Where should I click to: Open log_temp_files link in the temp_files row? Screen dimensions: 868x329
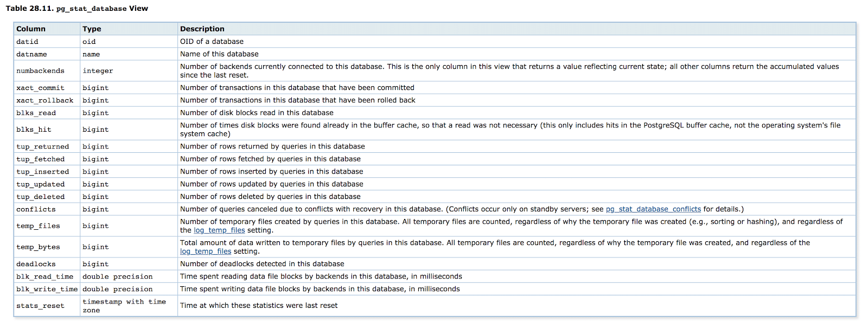click(219, 230)
